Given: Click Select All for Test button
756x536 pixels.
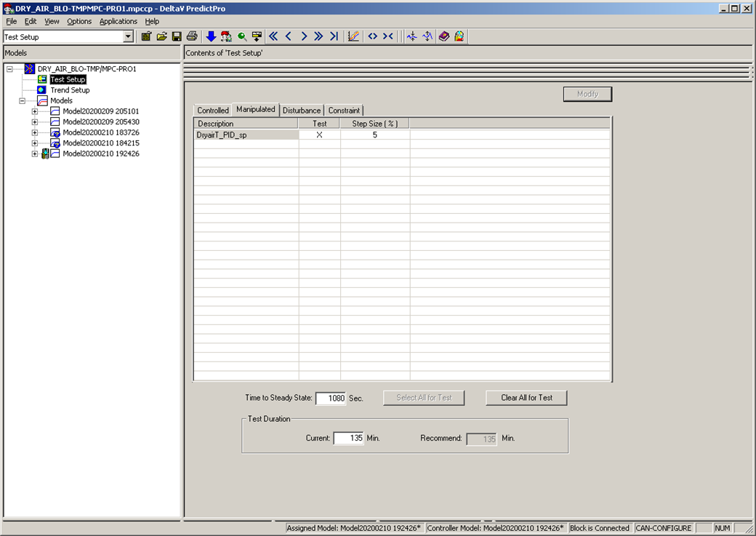Looking at the screenshot, I should [424, 398].
